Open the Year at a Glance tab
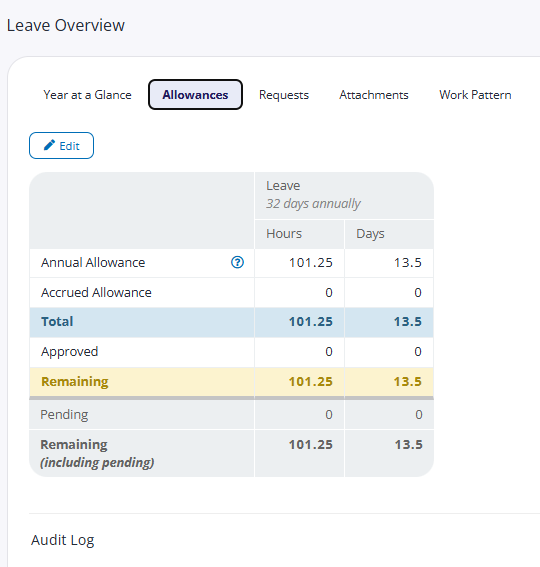The width and height of the screenshot is (540, 567). click(x=88, y=95)
